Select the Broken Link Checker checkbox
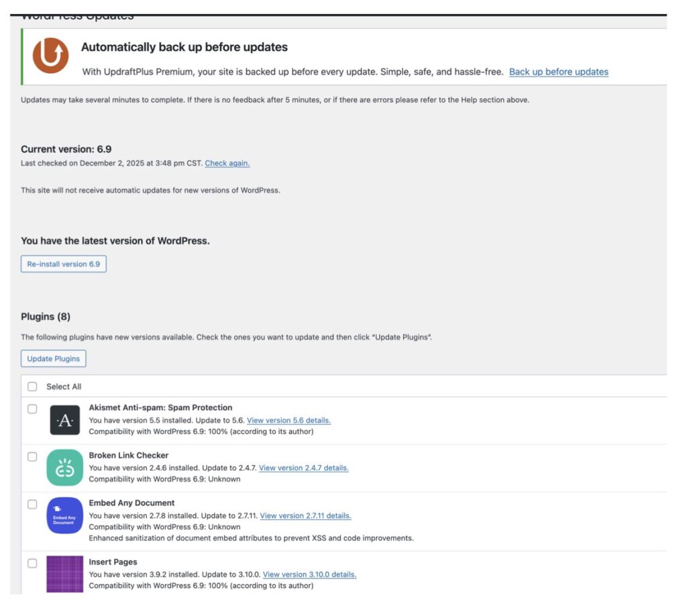Screen dimensions: 687x616 32,456
